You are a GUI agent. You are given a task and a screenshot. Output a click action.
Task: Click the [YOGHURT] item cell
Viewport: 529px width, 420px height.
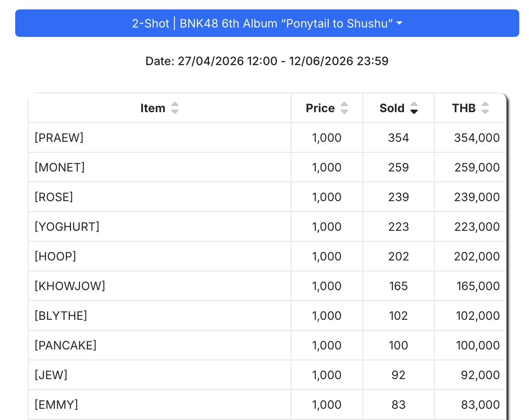point(67,226)
